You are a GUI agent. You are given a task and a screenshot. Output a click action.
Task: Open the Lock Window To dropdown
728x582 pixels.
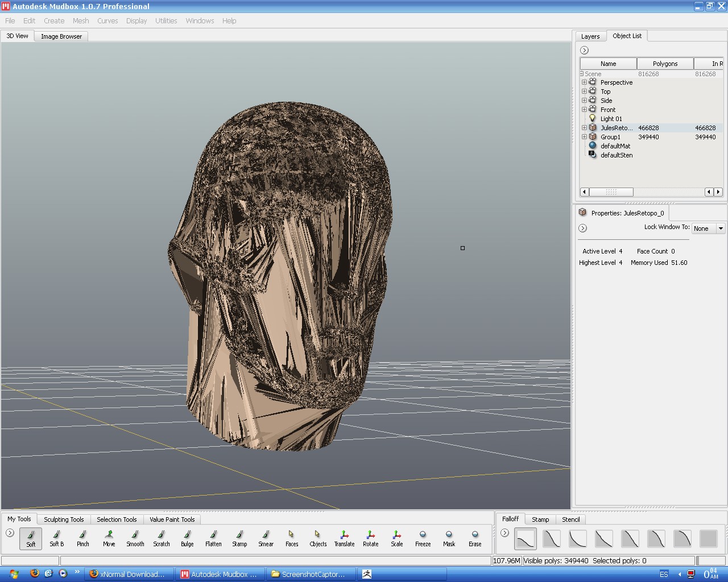(708, 228)
